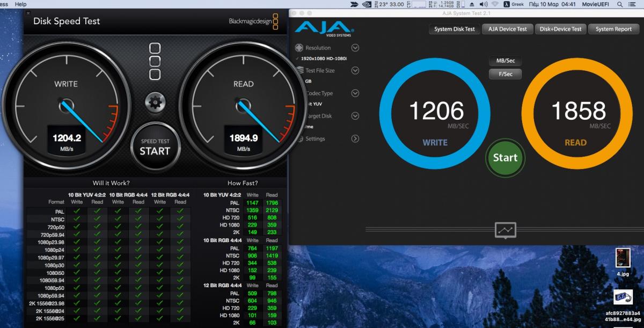Click the Blackmagicdesign logo
The height and width of the screenshot is (328, 644).
(253, 21)
